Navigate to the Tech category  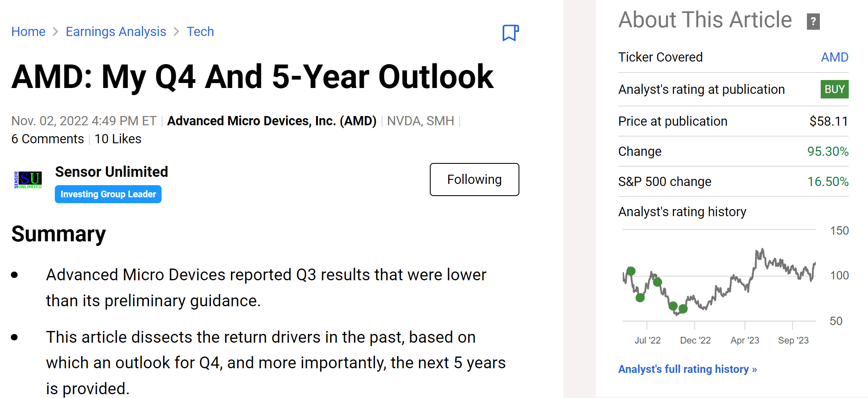pyautogui.click(x=200, y=31)
